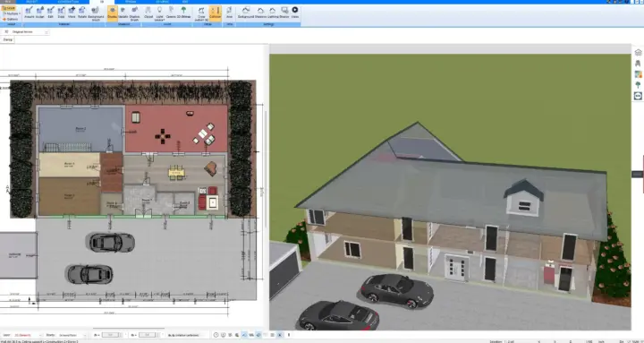Toggle the highlighted K button in bottom toolbar
The height and width of the screenshot is (343, 644).
(280, 335)
